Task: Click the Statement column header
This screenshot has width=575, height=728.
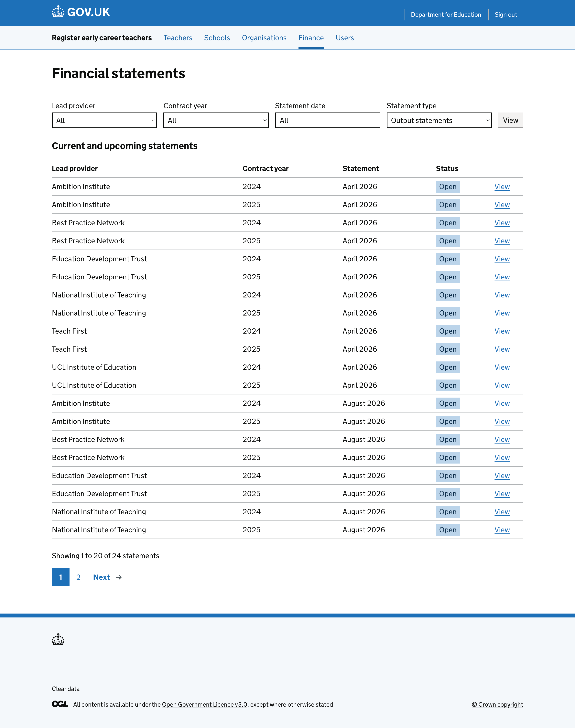Action: pos(361,168)
